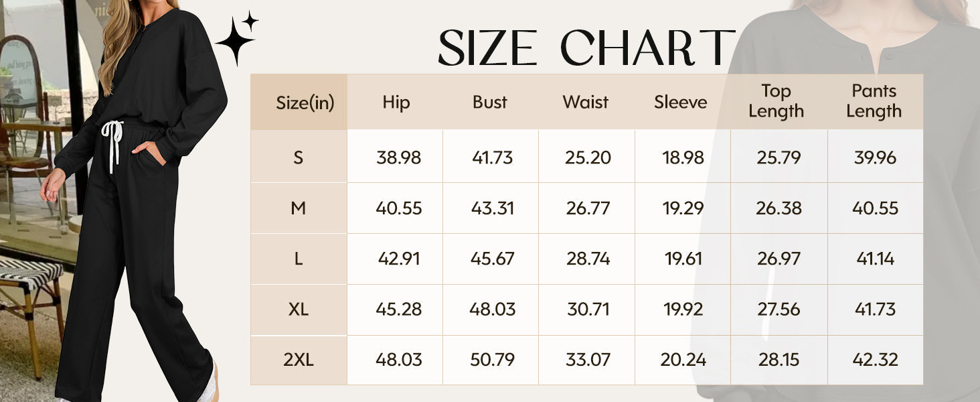Image resolution: width=980 pixels, height=402 pixels.
Task: Click the Top Length column header
Action: point(777,101)
